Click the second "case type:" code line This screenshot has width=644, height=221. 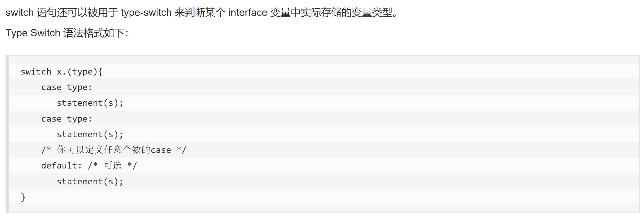pyautogui.click(x=66, y=119)
